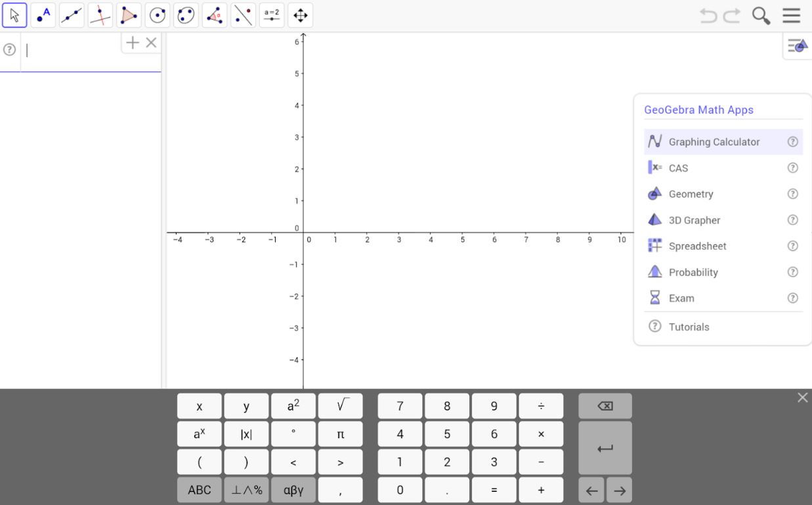
Task: Switch keyboard to Greek αβγ layout
Action: (x=293, y=490)
